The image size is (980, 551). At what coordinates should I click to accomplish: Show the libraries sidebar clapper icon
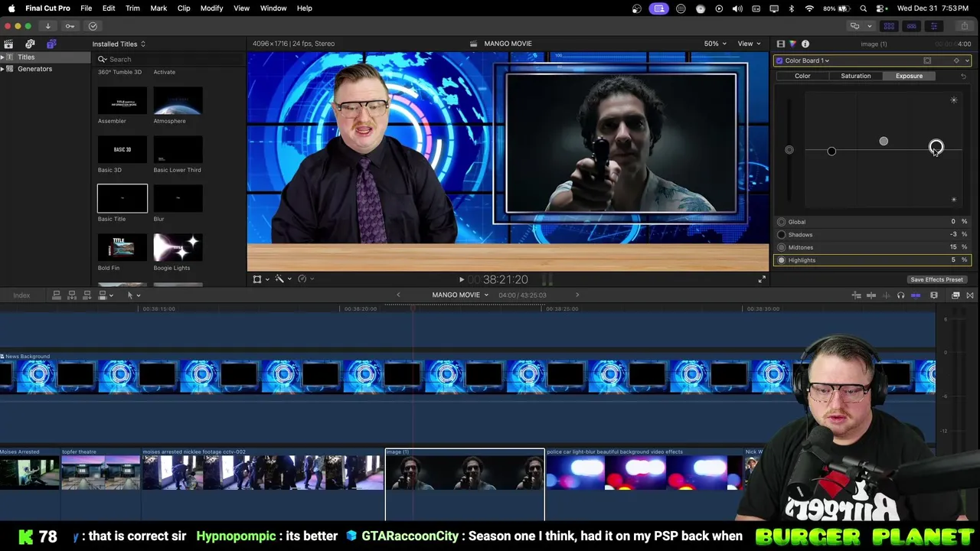(8, 44)
